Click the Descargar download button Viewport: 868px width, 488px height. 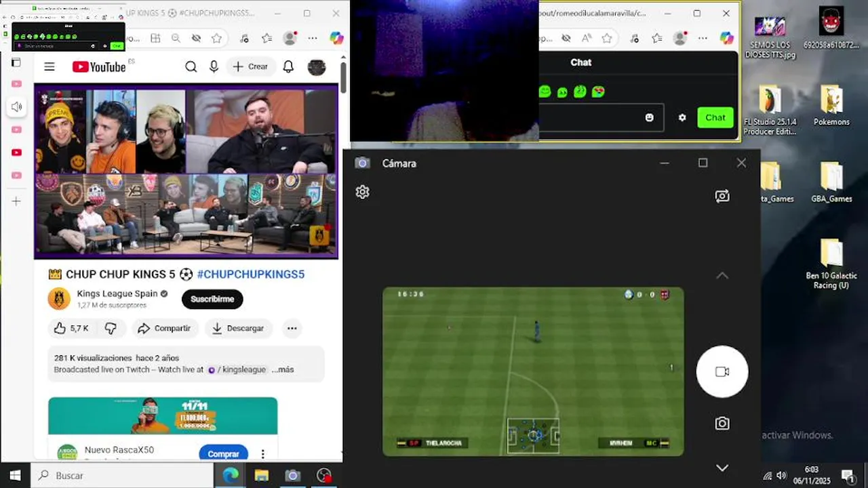pyautogui.click(x=238, y=328)
